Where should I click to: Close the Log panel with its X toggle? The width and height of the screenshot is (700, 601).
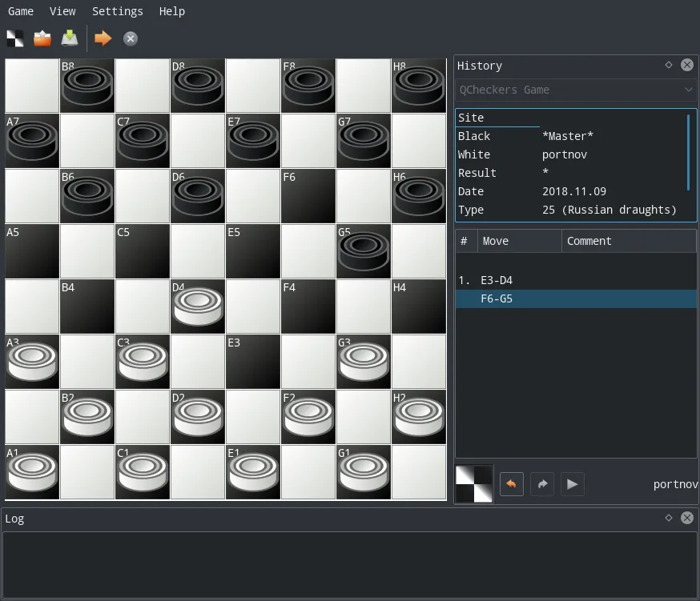click(687, 518)
